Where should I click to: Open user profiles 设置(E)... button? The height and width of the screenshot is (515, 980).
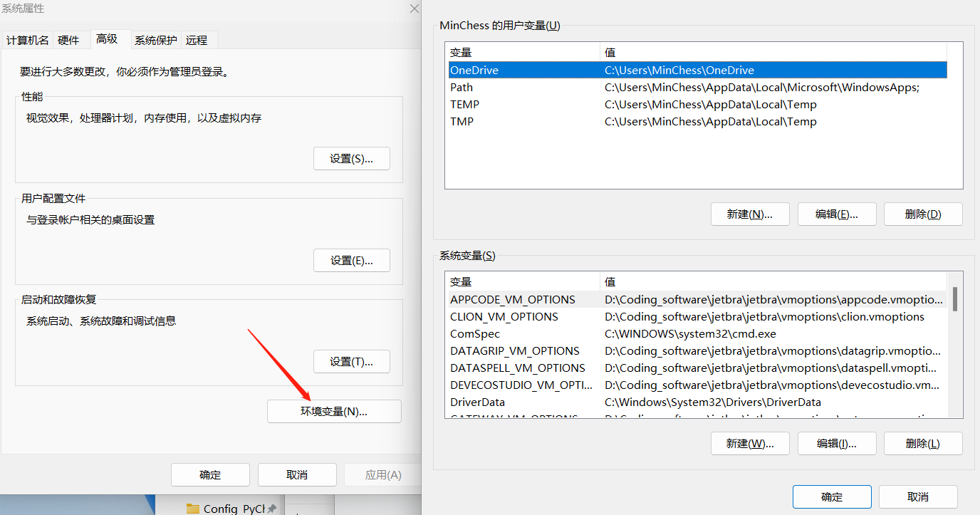(352, 260)
